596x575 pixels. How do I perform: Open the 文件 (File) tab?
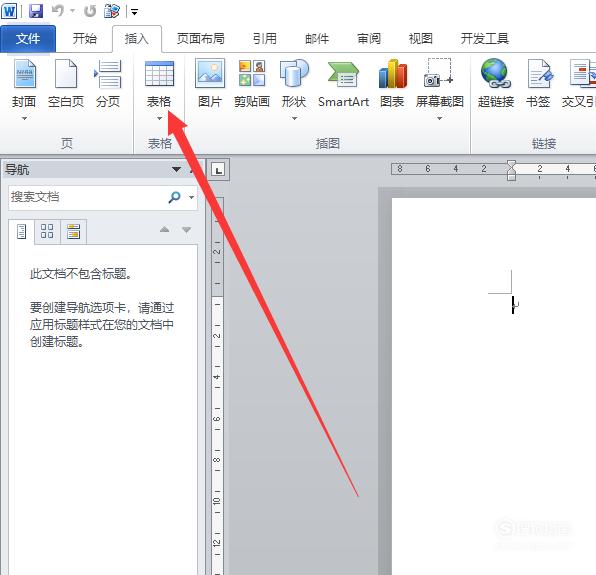click(x=28, y=38)
